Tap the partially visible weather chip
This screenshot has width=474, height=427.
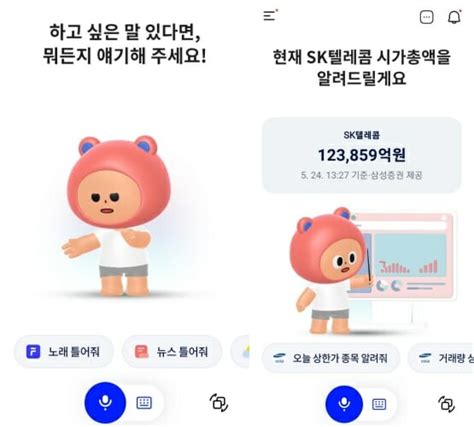pos(240,352)
